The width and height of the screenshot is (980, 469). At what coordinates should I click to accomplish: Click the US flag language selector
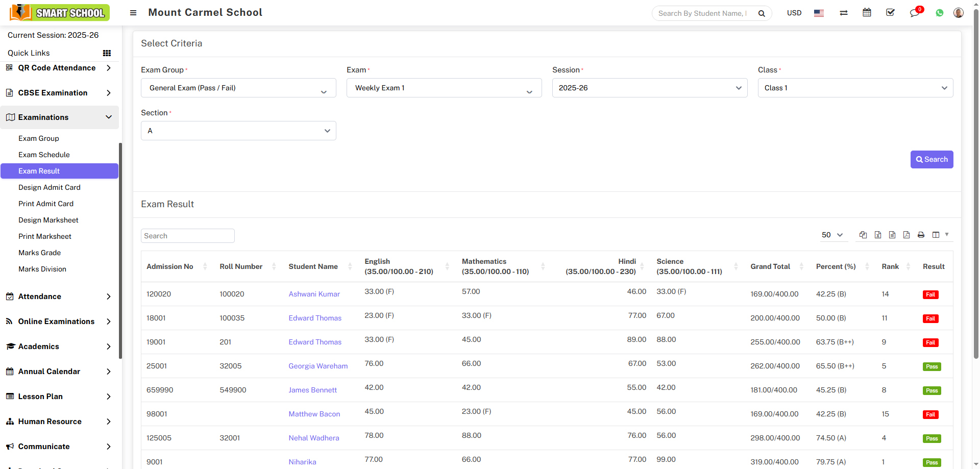coord(819,13)
